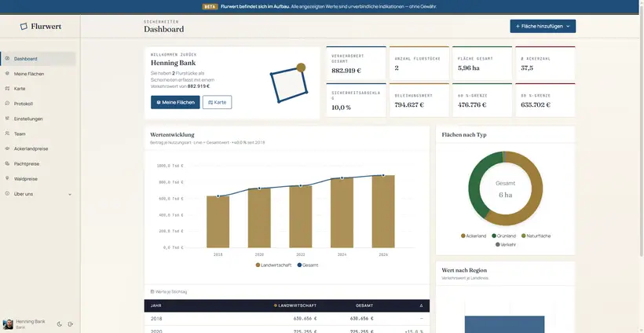Click the Karte map icon in sidebar
Image resolution: width=644 pixels, height=333 pixels.
coord(7,89)
